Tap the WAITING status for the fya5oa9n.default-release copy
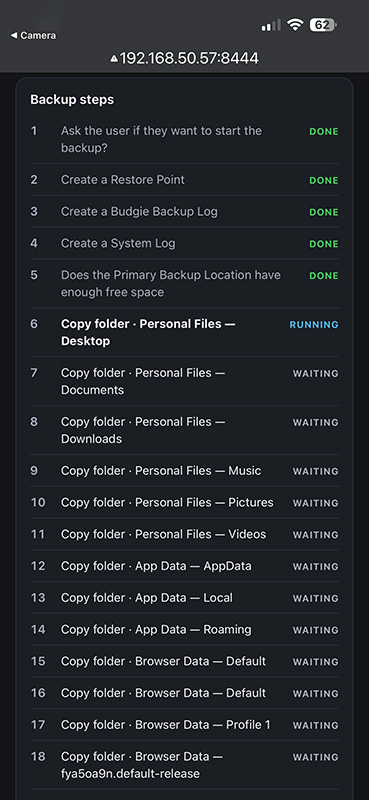 315,757
